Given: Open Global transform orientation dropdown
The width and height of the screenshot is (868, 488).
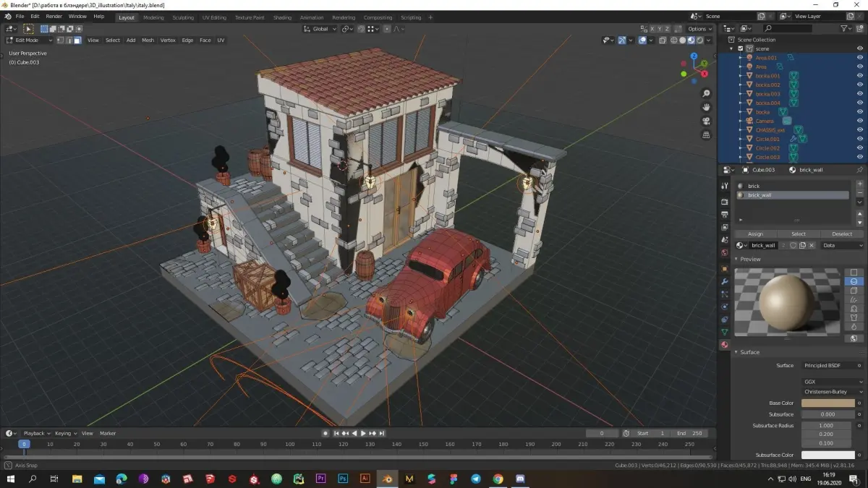Looking at the screenshot, I should pos(320,29).
